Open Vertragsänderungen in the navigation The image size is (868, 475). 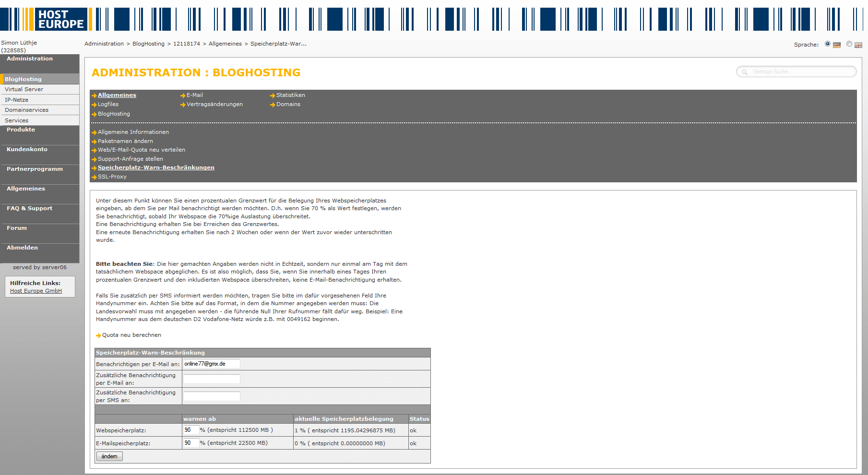(x=214, y=105)
